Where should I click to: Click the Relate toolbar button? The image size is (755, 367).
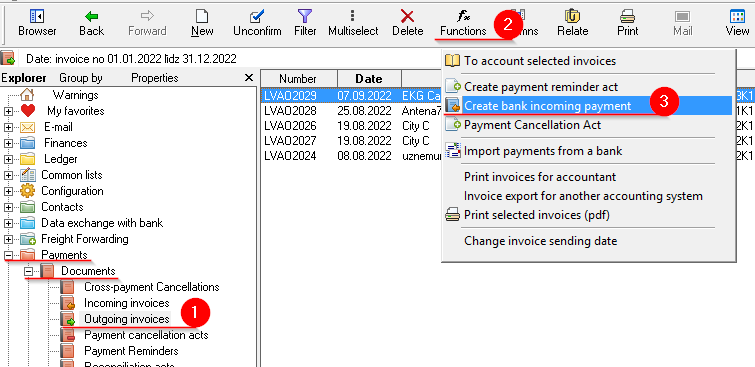[573, 23]
